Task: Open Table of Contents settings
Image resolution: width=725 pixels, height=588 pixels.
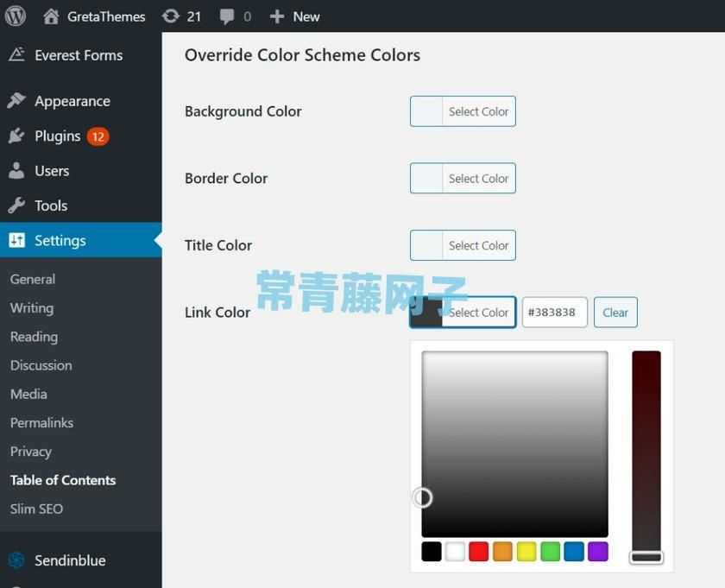Action: point(63,480)
